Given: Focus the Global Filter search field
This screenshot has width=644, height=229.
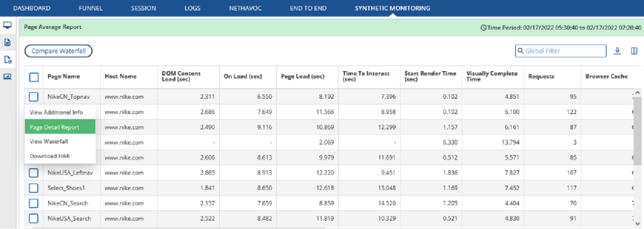Looking at the screenshot, I should coord(560,51).
